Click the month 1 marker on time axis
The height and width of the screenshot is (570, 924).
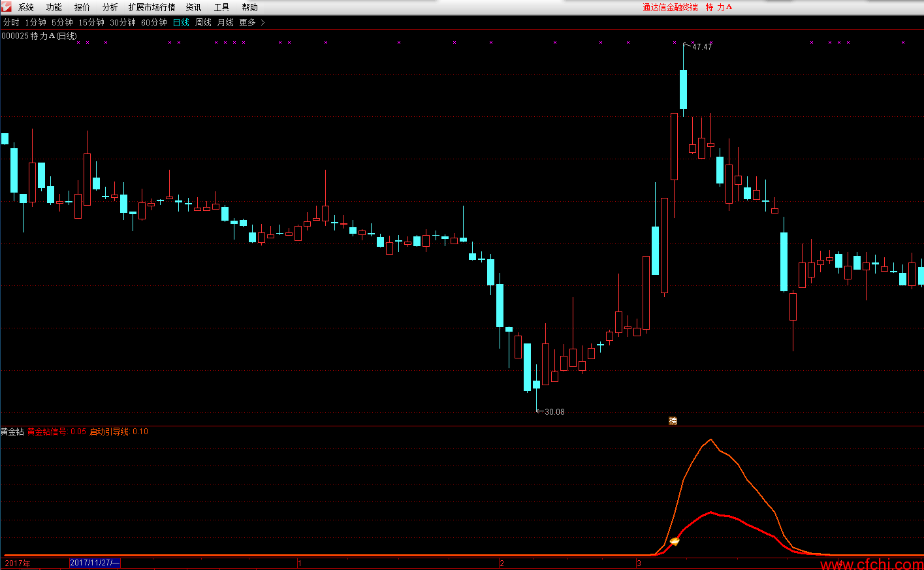pyautogui.click(x=300, y=563)
